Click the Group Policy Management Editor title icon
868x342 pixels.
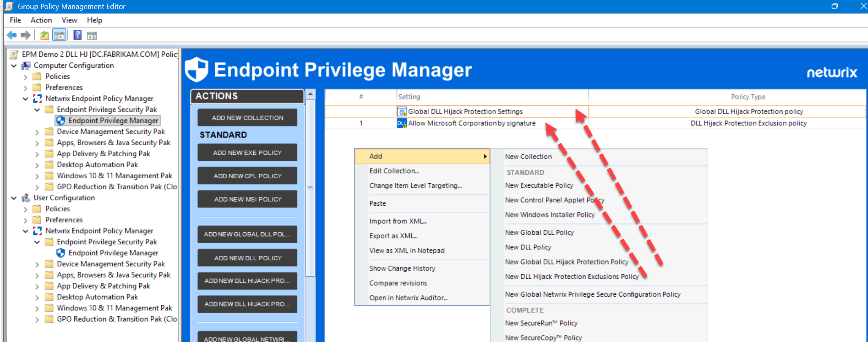(x=9, y=6)
